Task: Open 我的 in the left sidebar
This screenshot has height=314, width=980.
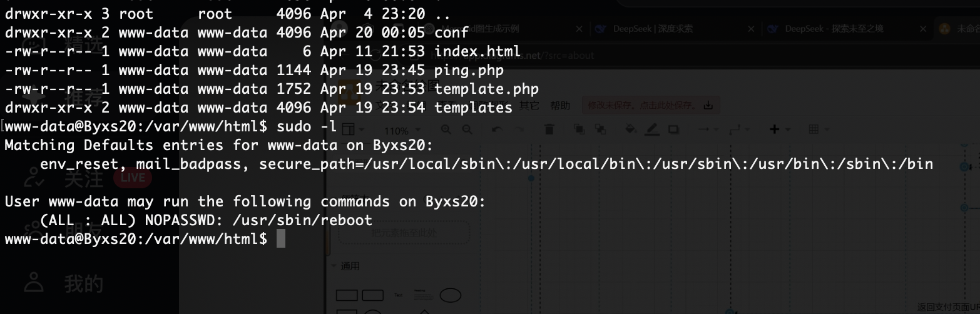Action: pos(83,284)
